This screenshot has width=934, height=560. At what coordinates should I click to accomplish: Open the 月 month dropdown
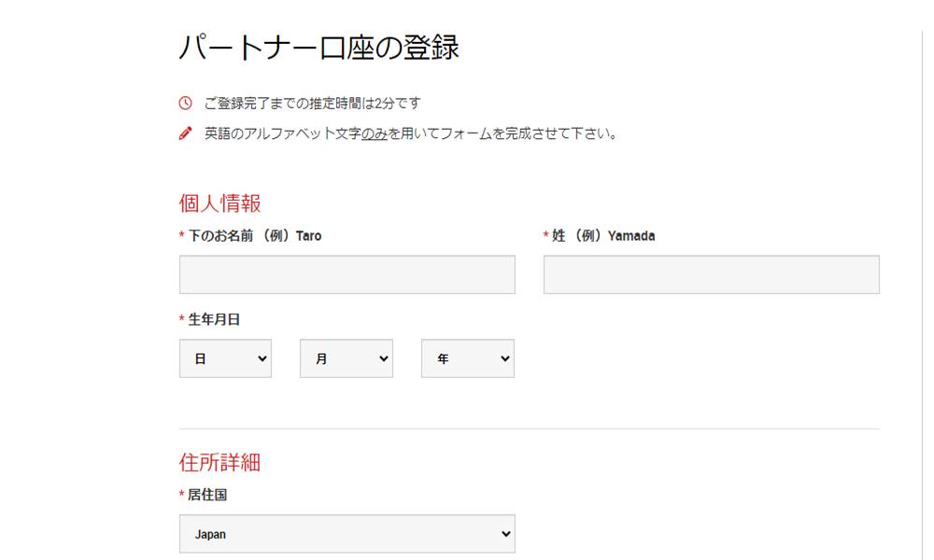pos(346,358)
